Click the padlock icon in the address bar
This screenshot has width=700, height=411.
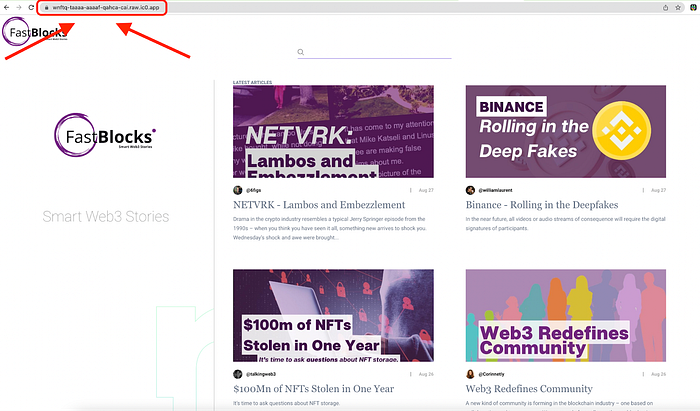click(46, 8)
